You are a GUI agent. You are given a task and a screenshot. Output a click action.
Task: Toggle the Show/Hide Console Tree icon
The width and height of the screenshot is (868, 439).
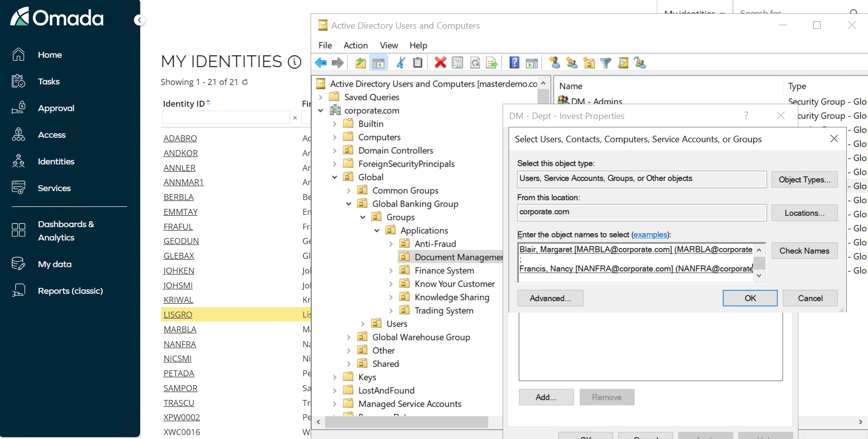click(x=379, y=63)
